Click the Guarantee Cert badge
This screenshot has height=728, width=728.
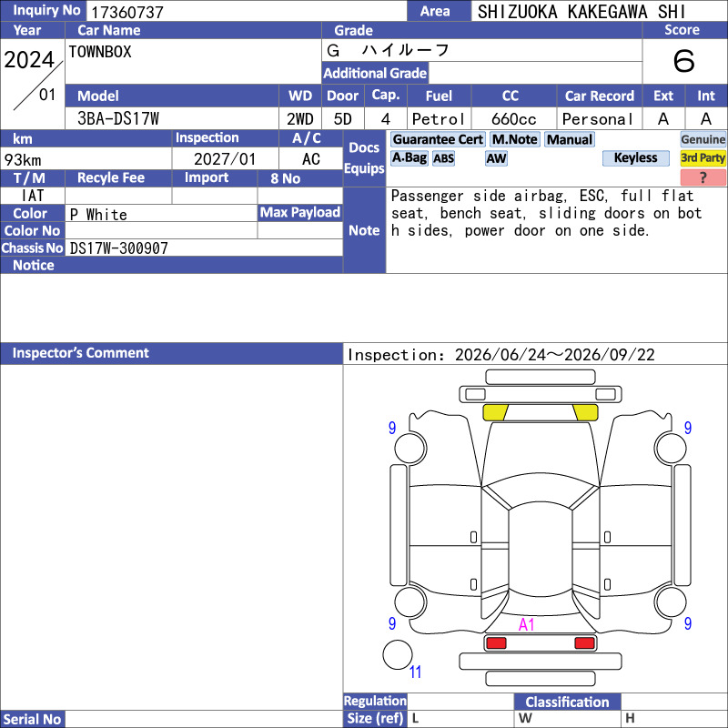point(438,140)
